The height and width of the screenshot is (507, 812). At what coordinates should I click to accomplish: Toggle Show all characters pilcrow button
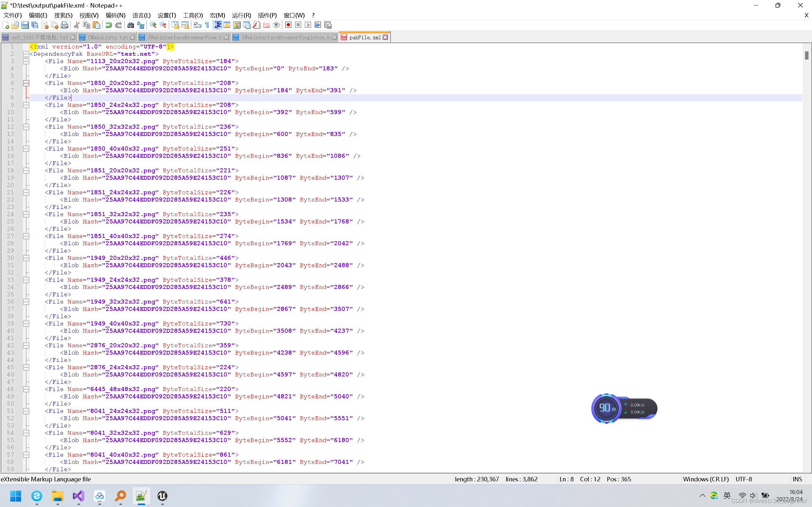click(x=207, y=25)
